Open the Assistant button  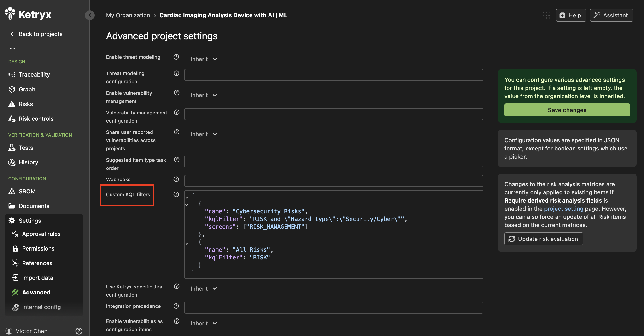click(x=611, y=15)
